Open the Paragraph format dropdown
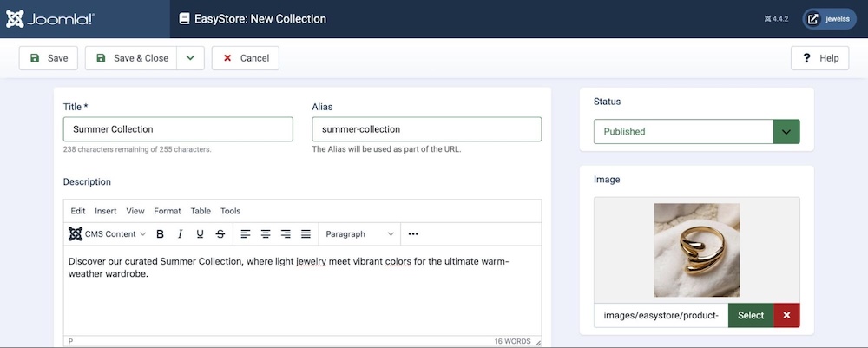868x348 pixels. 360,234
